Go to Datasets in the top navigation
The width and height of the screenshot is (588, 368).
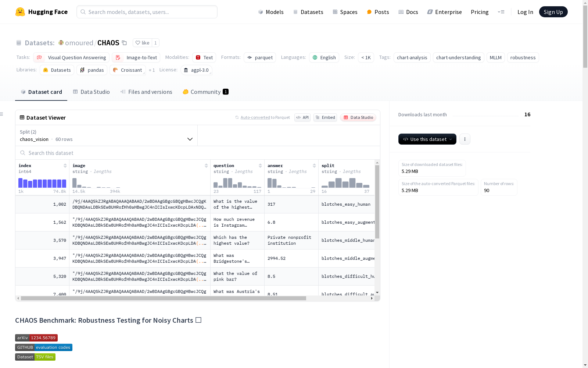point(308,12)
